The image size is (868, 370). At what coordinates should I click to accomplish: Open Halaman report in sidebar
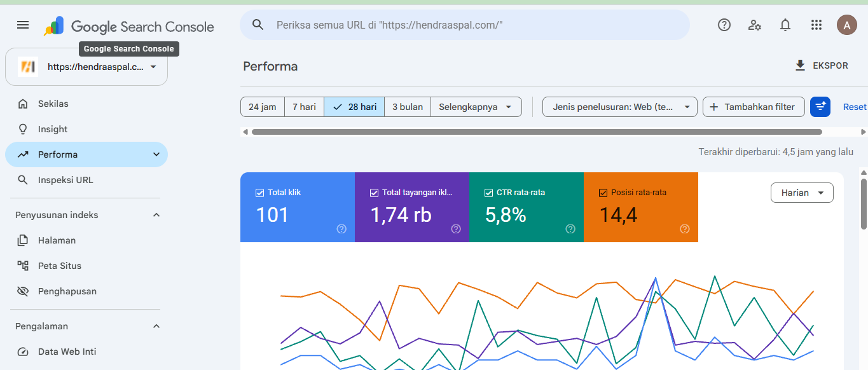click(86, 240)
